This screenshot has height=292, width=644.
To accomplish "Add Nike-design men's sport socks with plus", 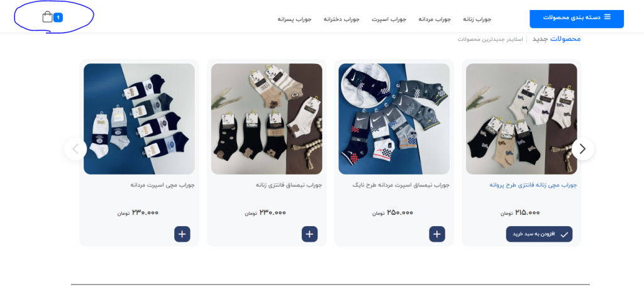I will 437,234.
